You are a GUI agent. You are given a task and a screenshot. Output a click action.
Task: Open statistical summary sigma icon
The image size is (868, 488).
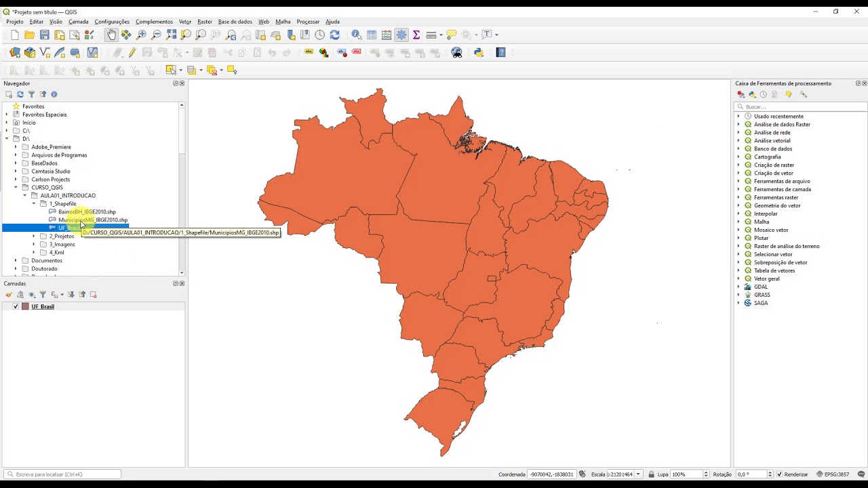point(416,35)
